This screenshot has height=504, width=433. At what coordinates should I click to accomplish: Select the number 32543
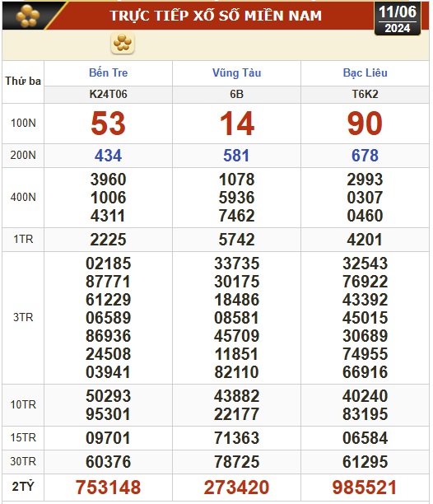click(365, 264)
